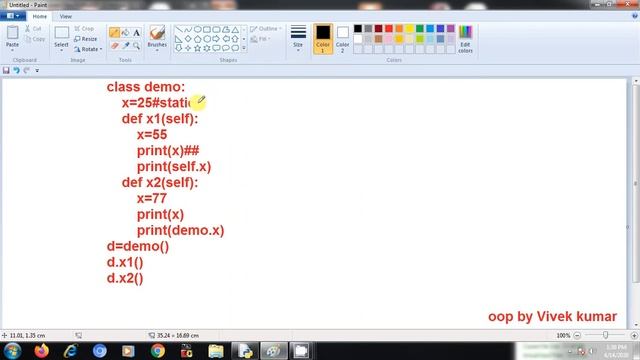Screen dimensions: 640x360
Task: Open the Rotate dropdown
Action: pyautogui.click(x=88, y=49)
